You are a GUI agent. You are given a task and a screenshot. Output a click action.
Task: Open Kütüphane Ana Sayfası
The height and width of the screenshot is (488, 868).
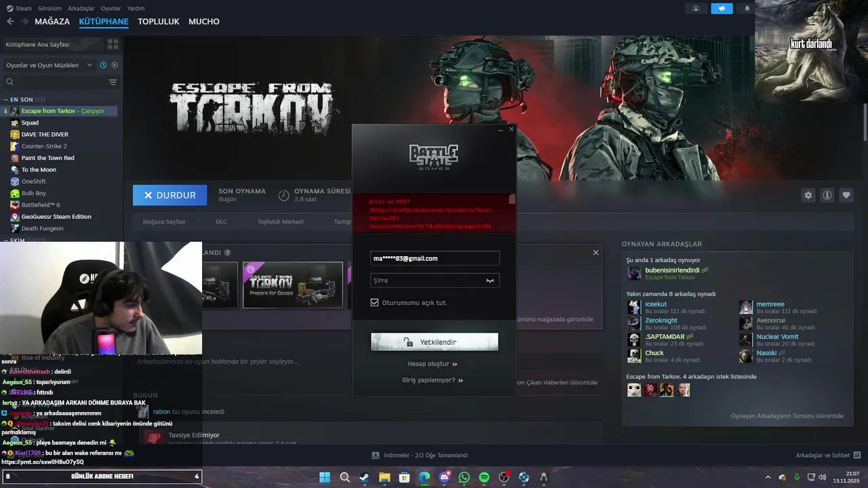pyautogui.click(x=52, y=44)
